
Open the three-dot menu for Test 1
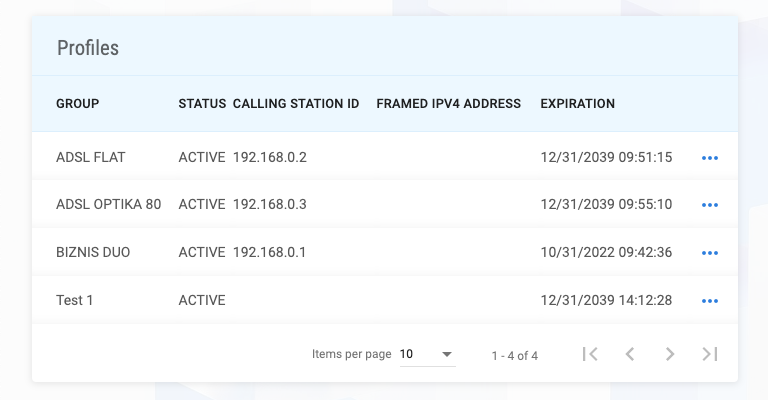tap(710, 301)
